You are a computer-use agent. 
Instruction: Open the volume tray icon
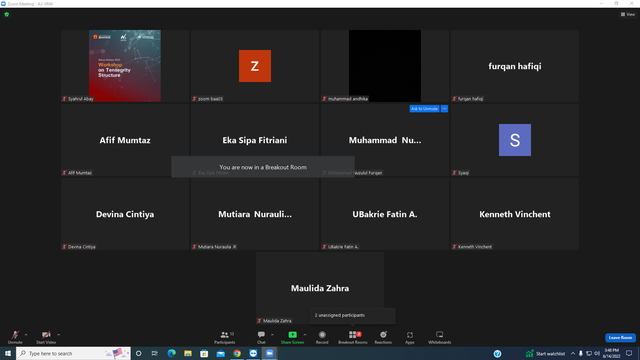click(x=597, y=353)
